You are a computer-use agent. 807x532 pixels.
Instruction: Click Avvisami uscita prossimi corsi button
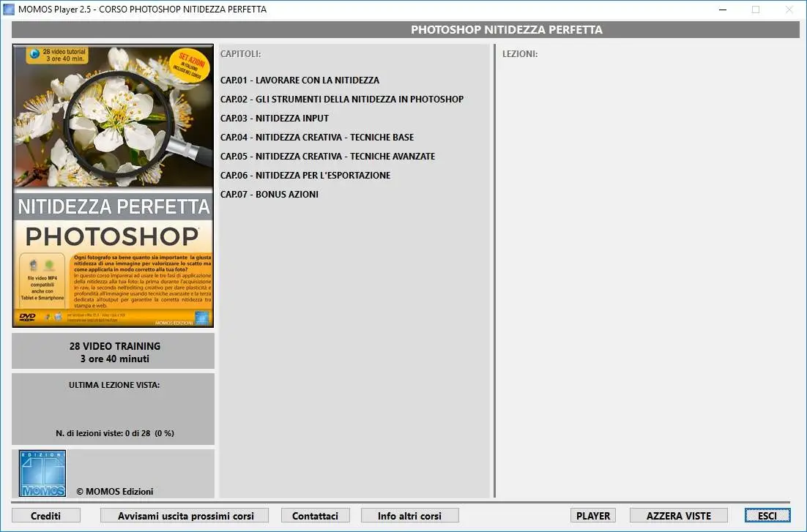[185, 516]
